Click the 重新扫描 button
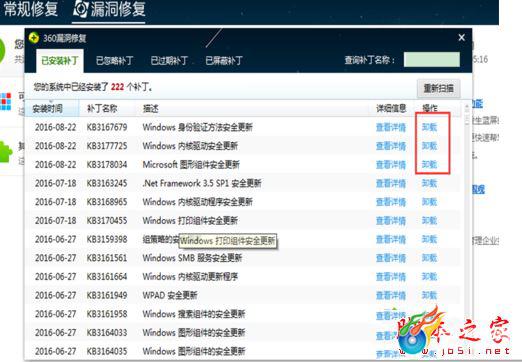 point(438,88)
